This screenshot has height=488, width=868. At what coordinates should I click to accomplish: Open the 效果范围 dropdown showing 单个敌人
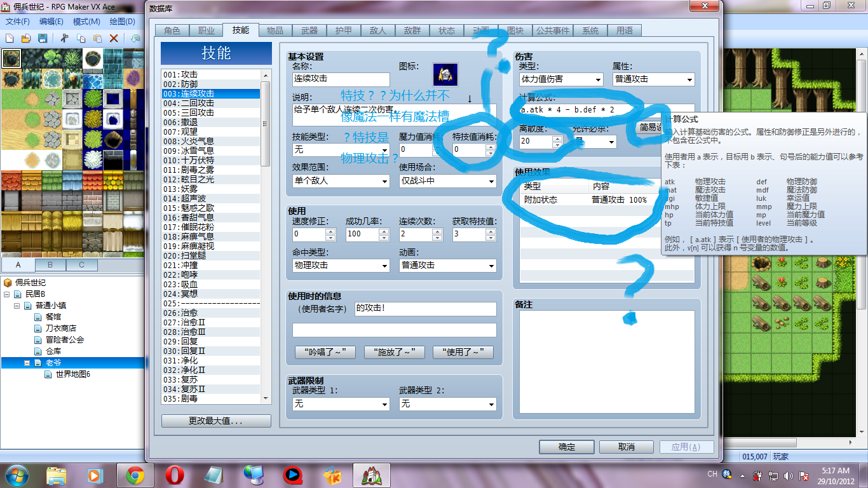[341, 181]
